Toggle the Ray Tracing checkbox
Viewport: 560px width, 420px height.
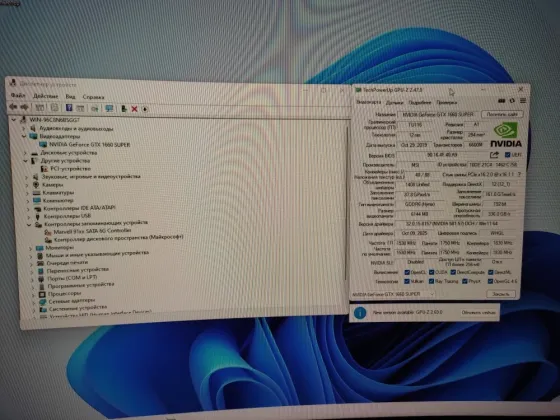pyautogui.click(x=431, y=281)
